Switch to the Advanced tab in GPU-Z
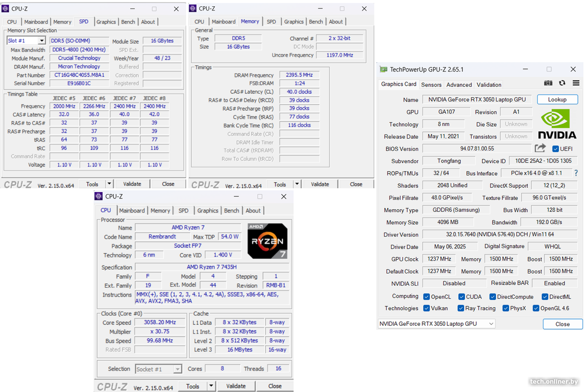Viewport: 588px width, 392px height. (x=459, y=84)
